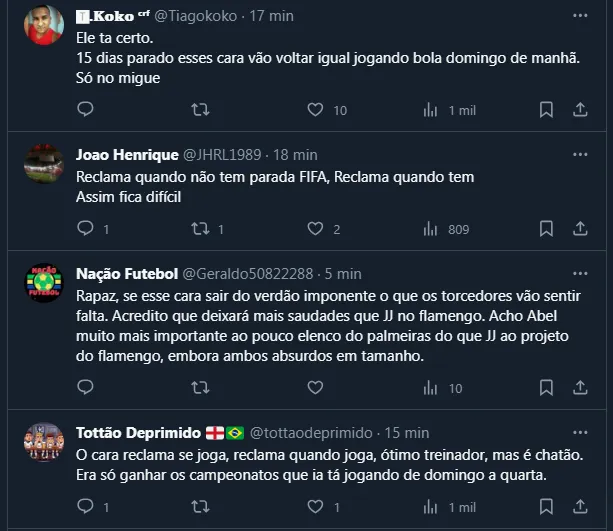The width and height of the screenshot is (613, 531).
Task: Retweet Koko's tweet
Action: click(x=200, y=110)
